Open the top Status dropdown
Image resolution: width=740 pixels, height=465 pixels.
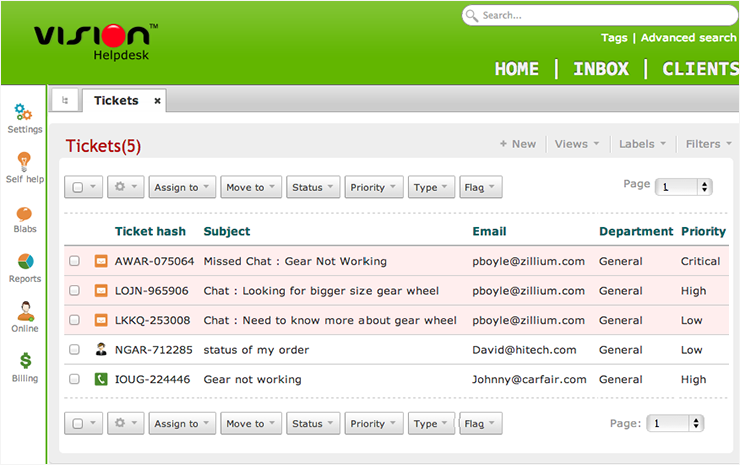click(x=313, y=187)
